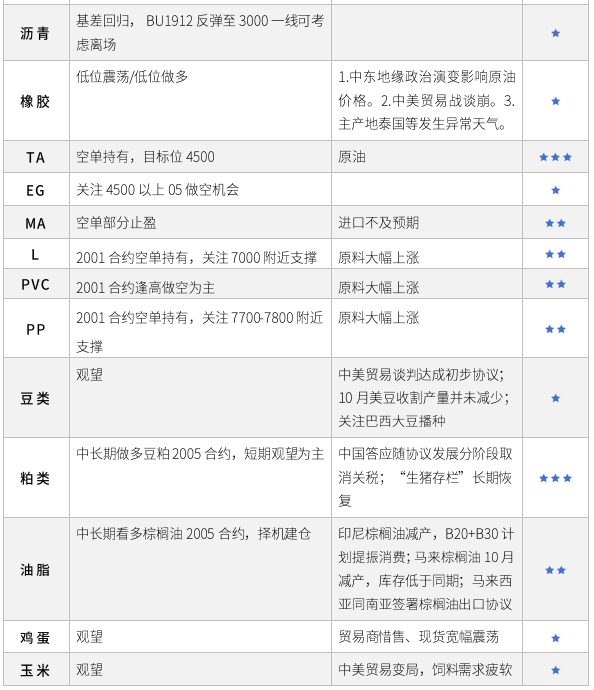Click the TA strategy text 空单持有，目标位4500
The width and height of the screenshot is (594, 690).
[145, 157]
